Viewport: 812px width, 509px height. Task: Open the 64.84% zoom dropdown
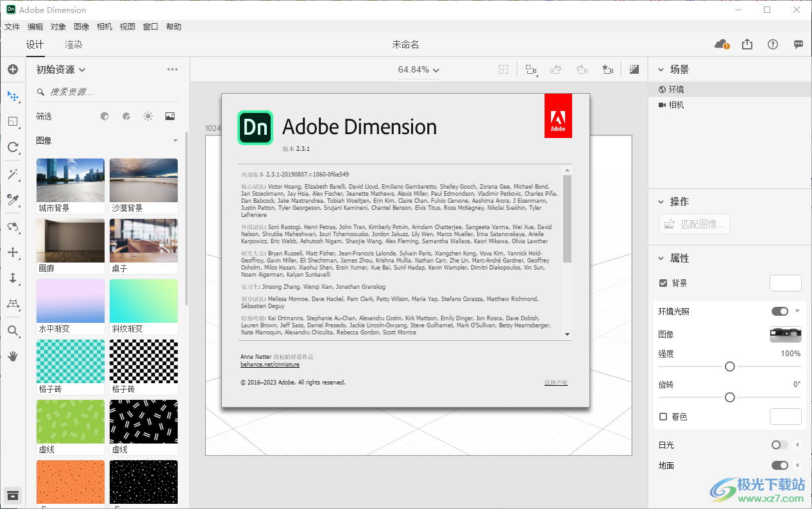pos(419,69)
